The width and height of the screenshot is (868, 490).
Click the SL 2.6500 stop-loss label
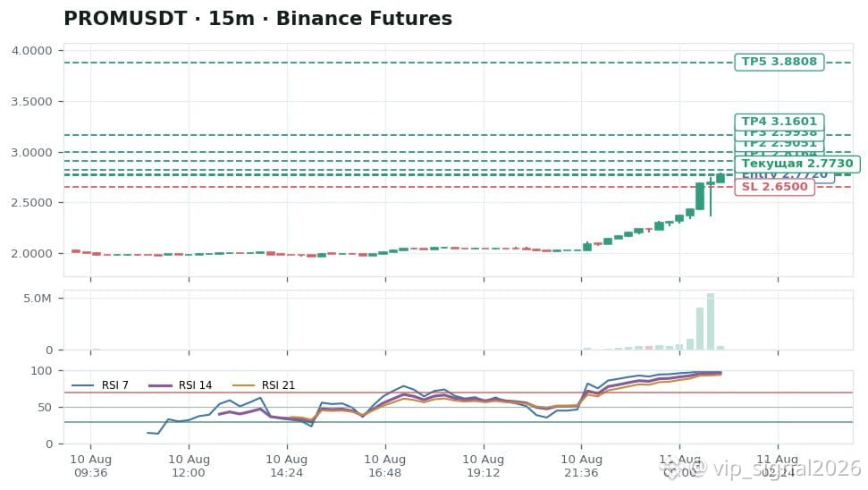click(774, 187)
